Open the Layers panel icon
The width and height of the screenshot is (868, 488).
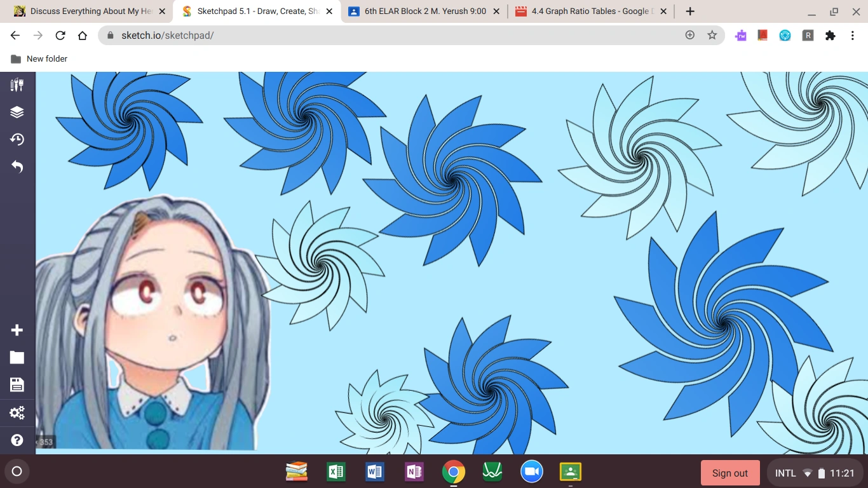tap(17, 111)
